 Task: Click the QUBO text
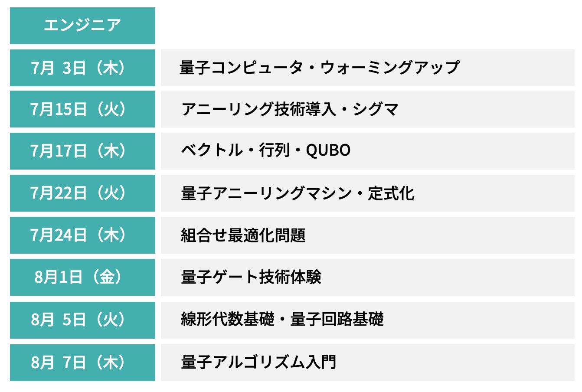point(328,150)
